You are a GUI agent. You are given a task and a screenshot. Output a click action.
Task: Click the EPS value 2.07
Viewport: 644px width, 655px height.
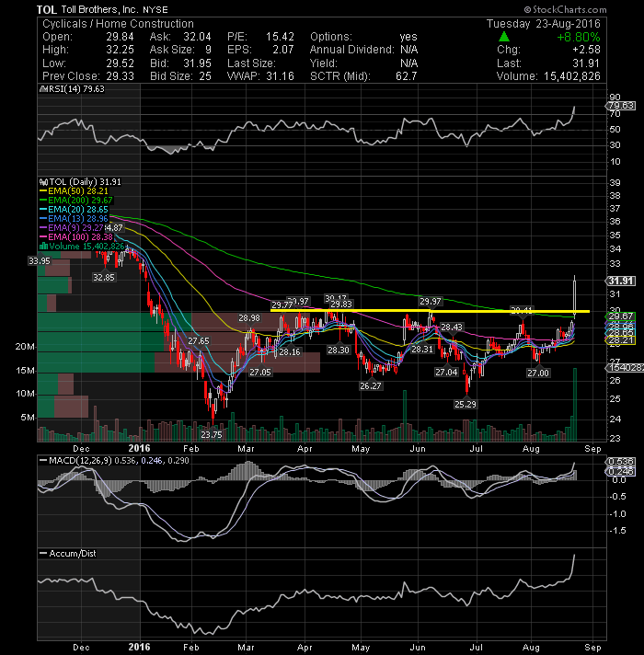tap(283, 50)
